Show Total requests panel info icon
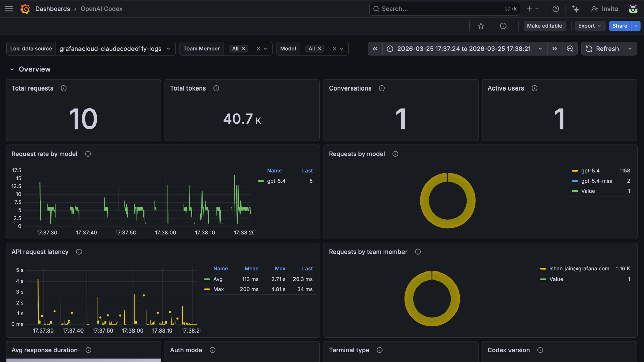Viewport: 644px width, 362px height. (x=64, y=88)
